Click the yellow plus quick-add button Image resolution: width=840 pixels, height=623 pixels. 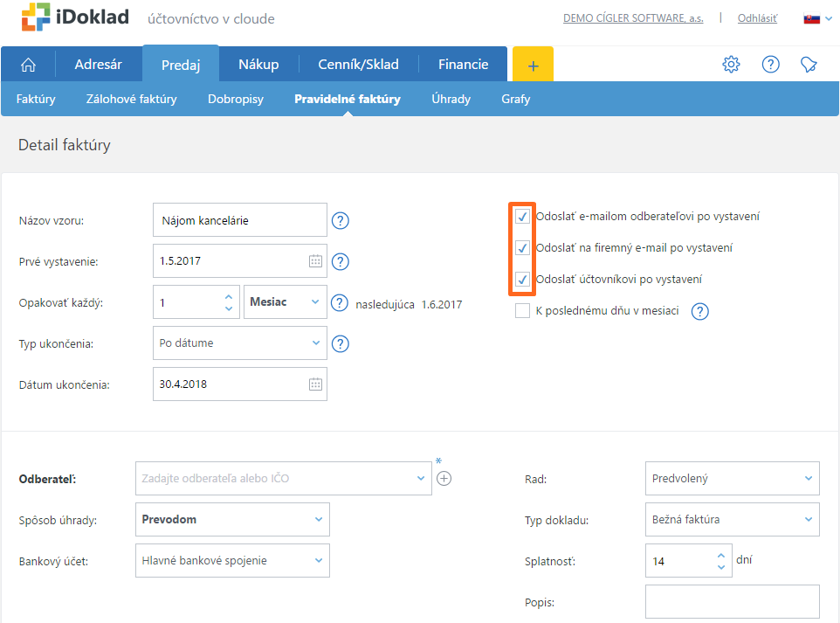tap(533, 65)
